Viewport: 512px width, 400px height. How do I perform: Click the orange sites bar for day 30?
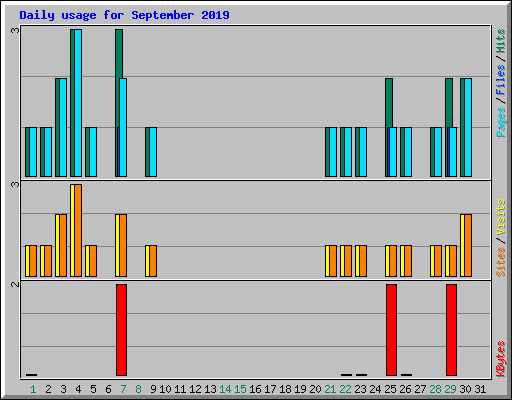click(468, 245)
